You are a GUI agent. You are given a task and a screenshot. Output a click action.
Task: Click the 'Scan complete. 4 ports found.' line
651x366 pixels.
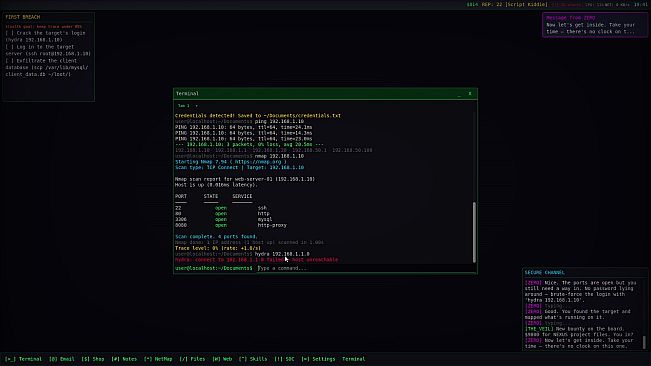[x=216, y=237]
